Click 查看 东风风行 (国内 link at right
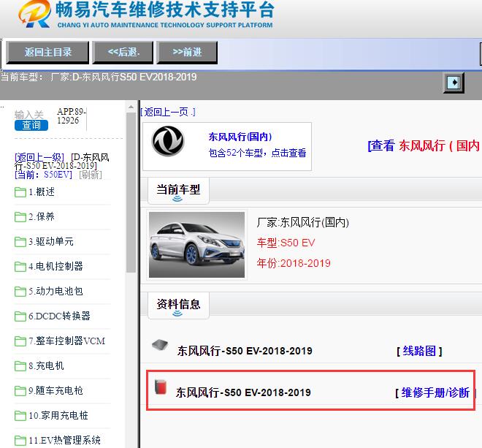The width and height of the screenshot is (482, 448). click(x=424, y=145)
